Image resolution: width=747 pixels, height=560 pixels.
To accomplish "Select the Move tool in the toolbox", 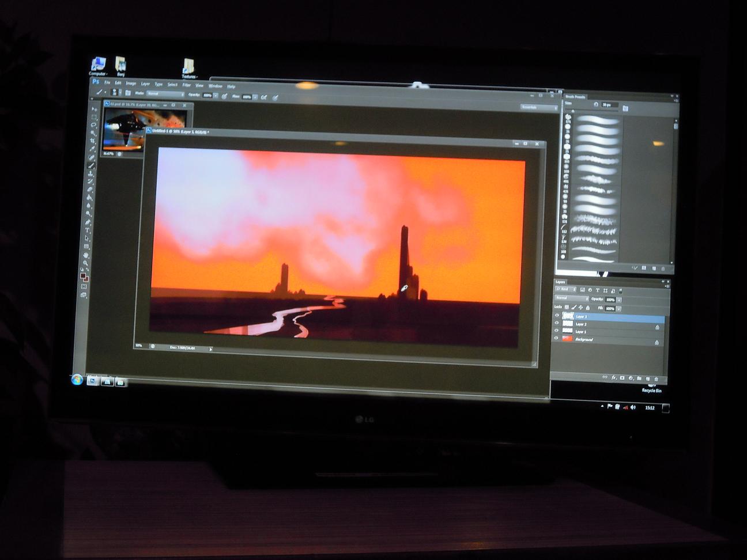I will (x=94, y=109).
